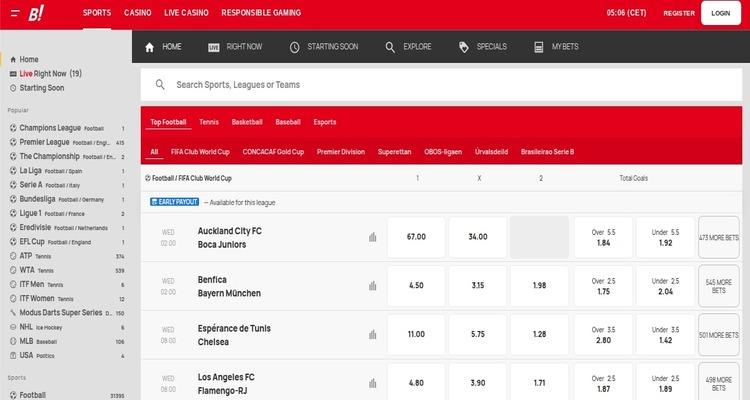
Task: Open the Sports top menu
Action: click(97, 13)
